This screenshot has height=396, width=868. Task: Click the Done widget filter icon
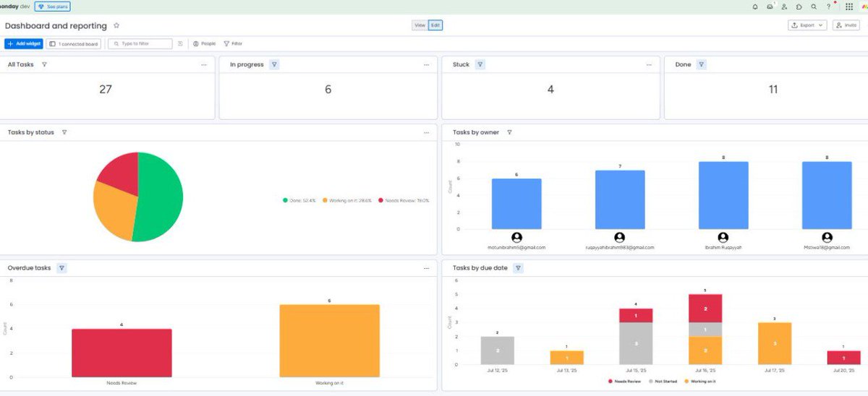click(x=702, y=64)
